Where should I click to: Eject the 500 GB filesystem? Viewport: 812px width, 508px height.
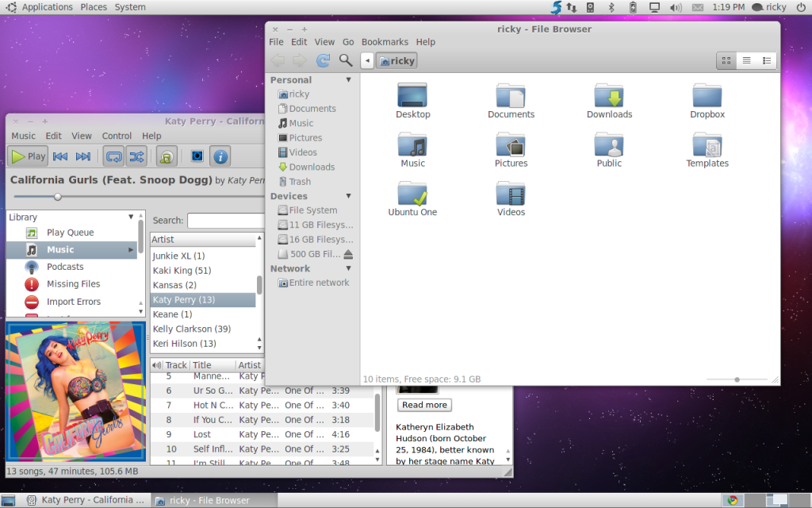pos(348,254)
